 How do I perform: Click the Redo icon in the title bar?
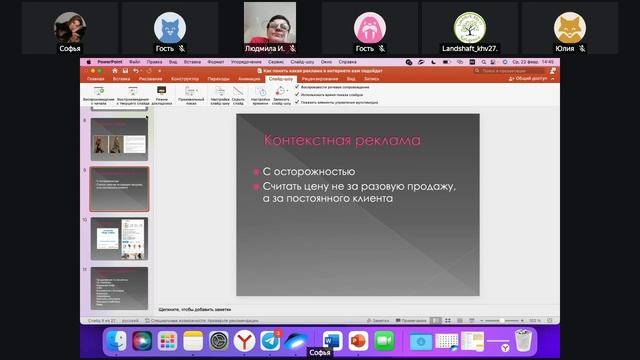coord(149,71)
